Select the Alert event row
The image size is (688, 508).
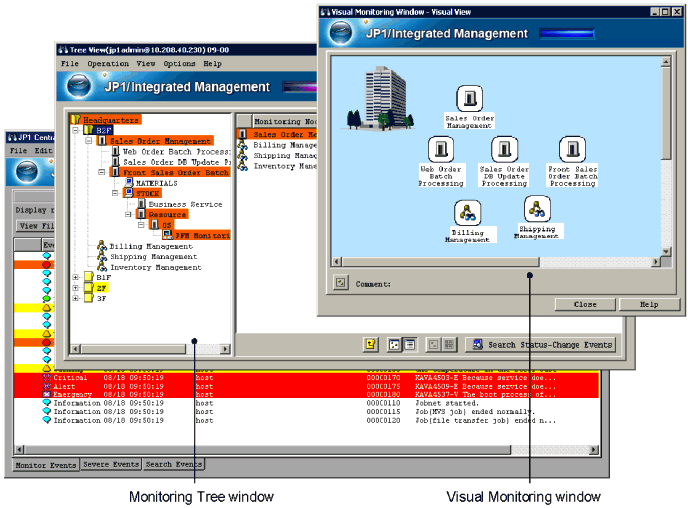point(306,386)
